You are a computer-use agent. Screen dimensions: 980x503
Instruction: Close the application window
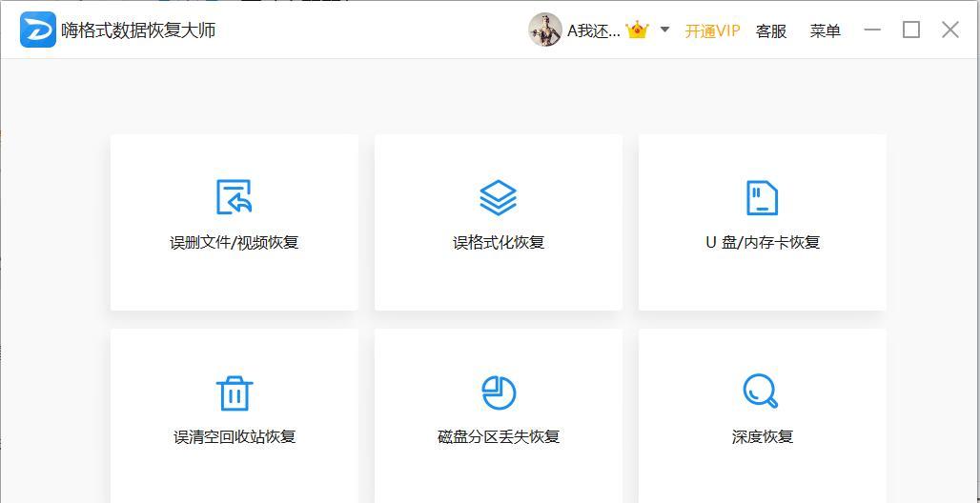(950, 30)
